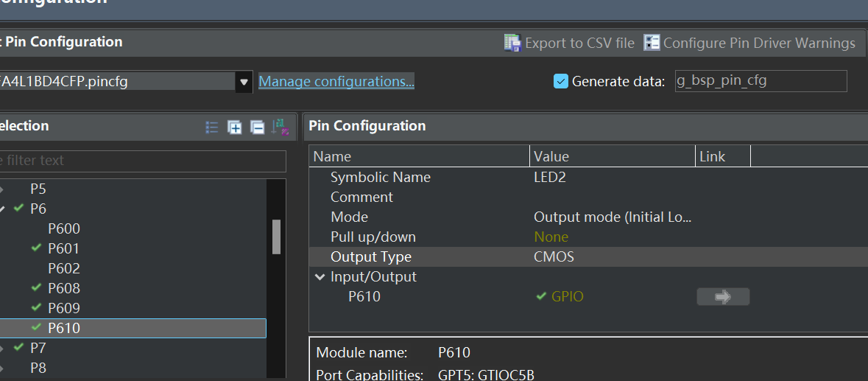
Task: Click the Configure Pin Driver Warnings icon
Action: point(652,43)
